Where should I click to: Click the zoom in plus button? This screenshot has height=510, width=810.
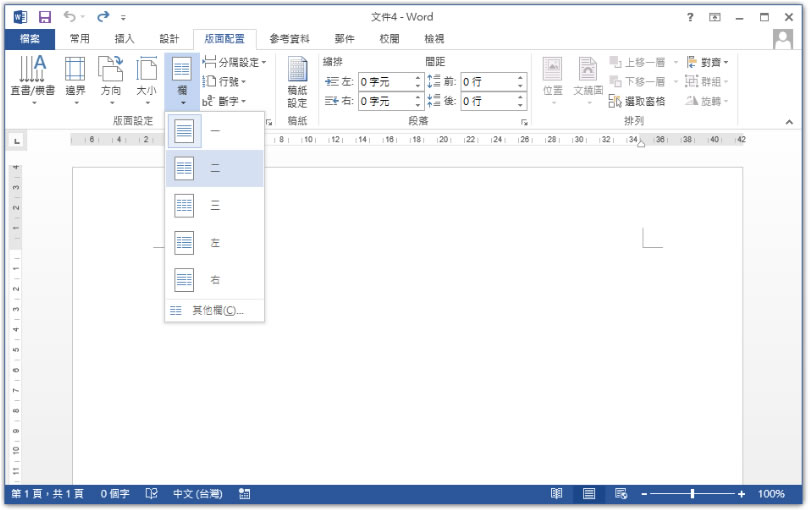pos(741,494)
